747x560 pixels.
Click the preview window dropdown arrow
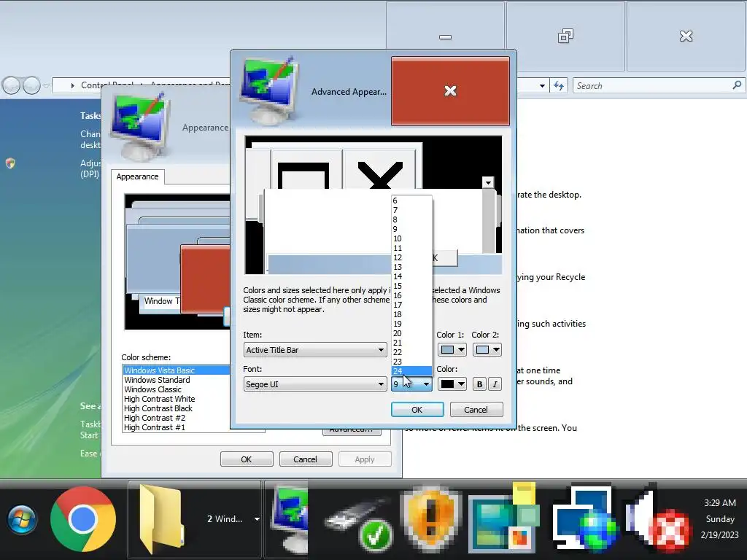tap(488, 182)
